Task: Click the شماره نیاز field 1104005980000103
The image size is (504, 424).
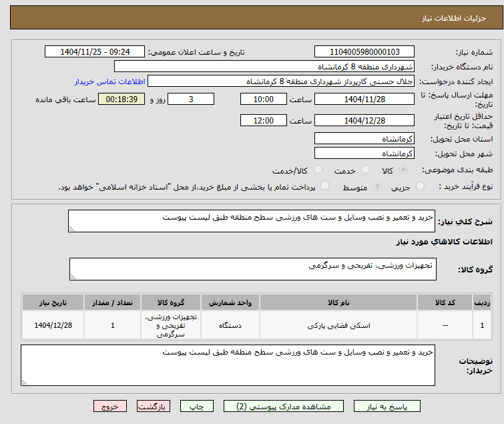Action: (364, 52)
